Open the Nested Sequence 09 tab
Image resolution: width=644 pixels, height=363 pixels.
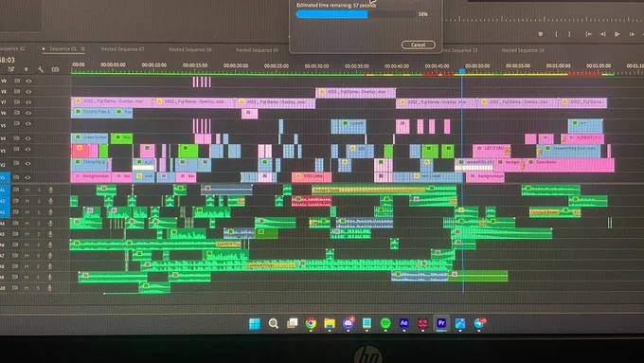(257, 49)
